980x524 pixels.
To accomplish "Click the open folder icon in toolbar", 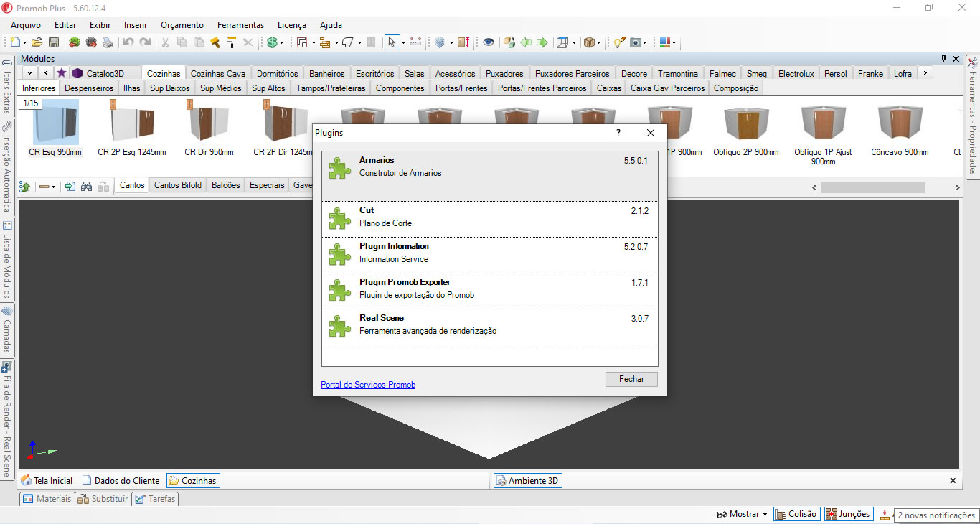I will [37, 42].
